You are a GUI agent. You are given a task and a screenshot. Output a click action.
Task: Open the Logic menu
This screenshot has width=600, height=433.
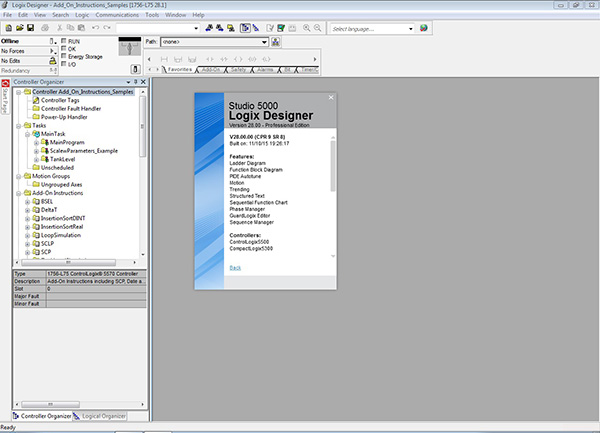(x=82, y=15)
